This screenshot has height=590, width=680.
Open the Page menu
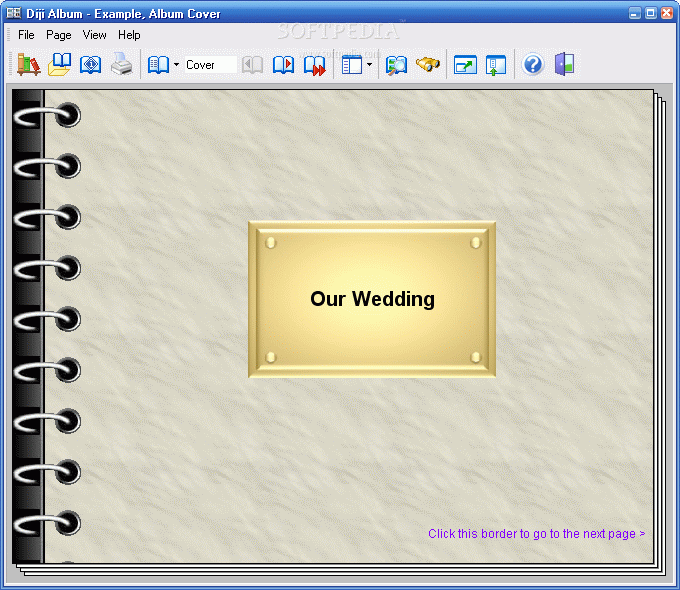click(59, 35)
